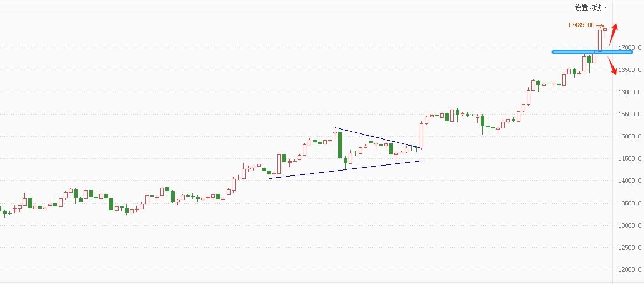This screenshot has width=644, height=284.
Task: Select the descending upper triangle trendline
Action: click(x=377, y=138)
